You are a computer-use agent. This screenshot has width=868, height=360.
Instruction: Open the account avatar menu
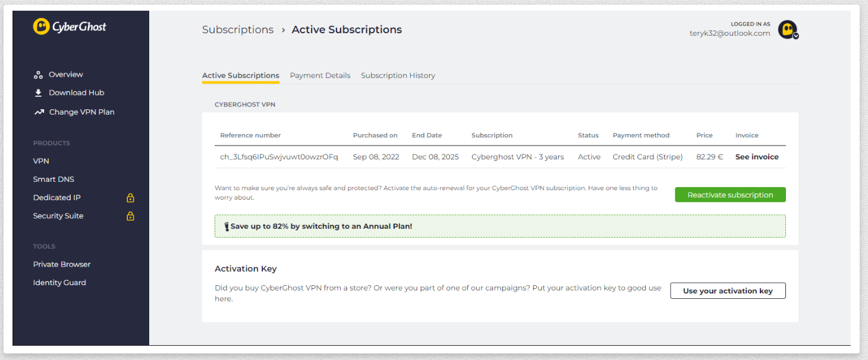click(x=788, y=29)
